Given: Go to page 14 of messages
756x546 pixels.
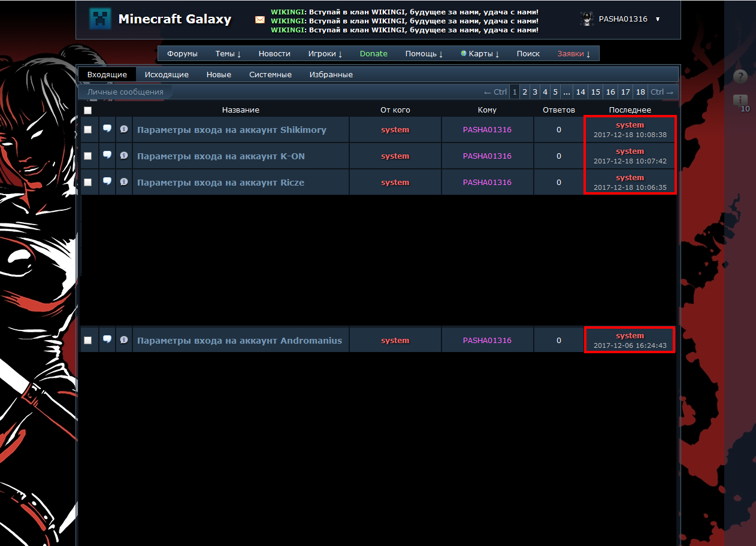Looking at the screenshot, I should [x=580, y=92].
